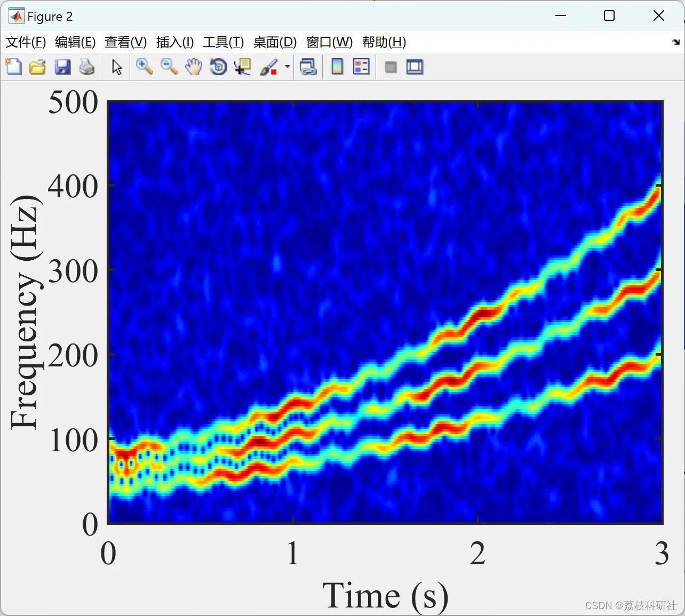Click the 2 tick label on time axis

coord(477,553)
